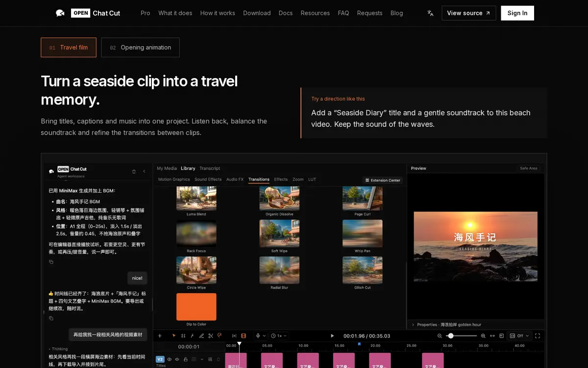The image size is (588, 368).
Task: Open the Pro page link
Action: [x=146, y=13]
